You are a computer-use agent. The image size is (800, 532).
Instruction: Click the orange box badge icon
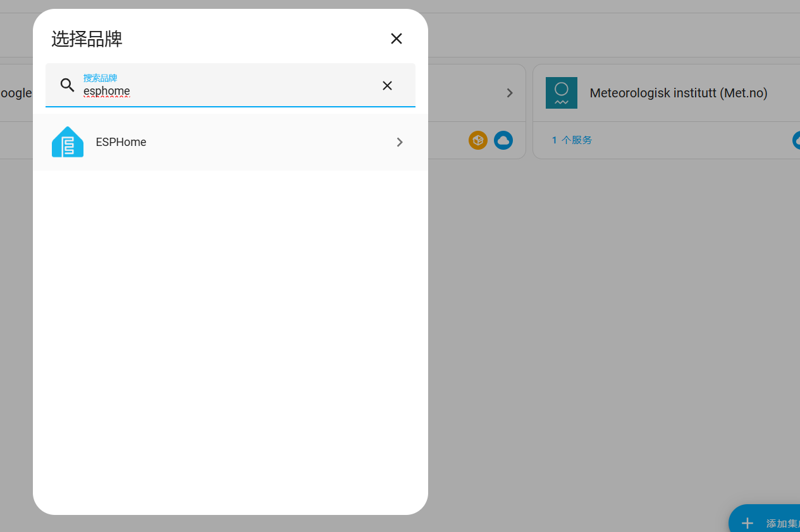(x=478, y=140)
